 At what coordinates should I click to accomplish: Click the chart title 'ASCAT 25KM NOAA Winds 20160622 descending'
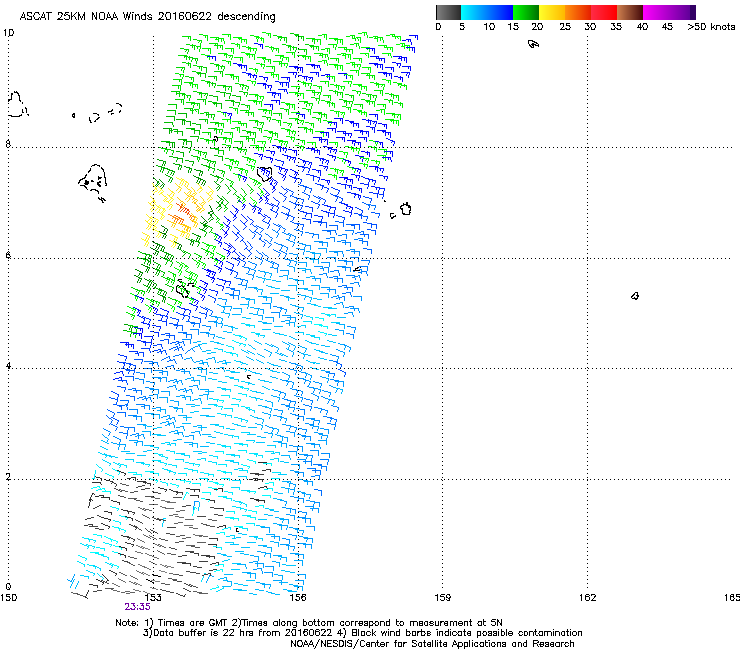147,16
